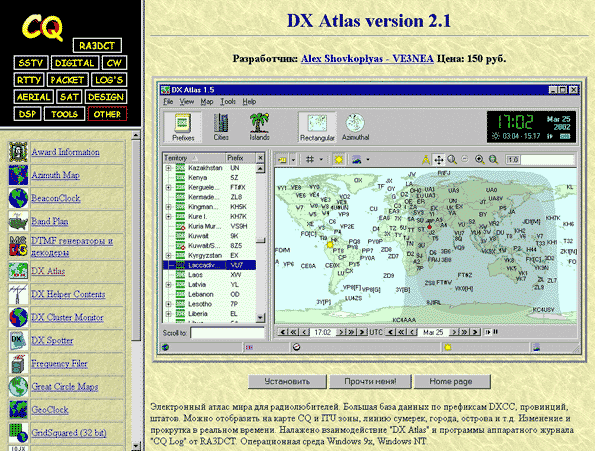Click the GeoClock icon
The height and width of the screenshot is (451, 595).
18,410
